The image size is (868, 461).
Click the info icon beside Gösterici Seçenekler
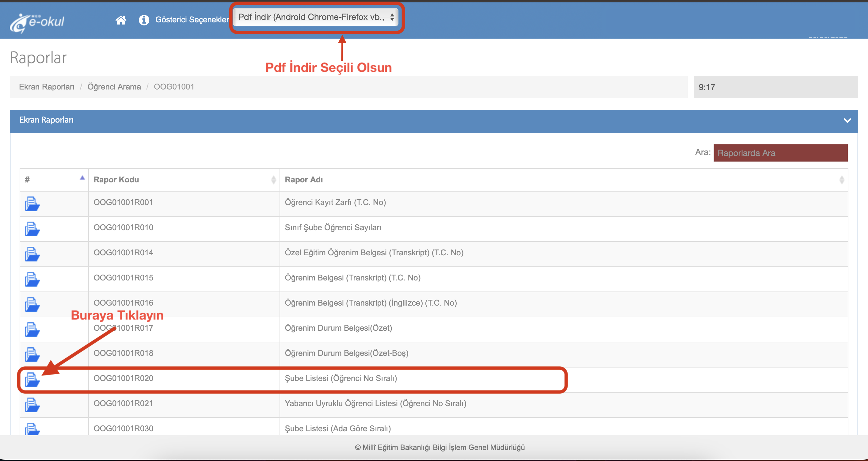pos(144,20)
